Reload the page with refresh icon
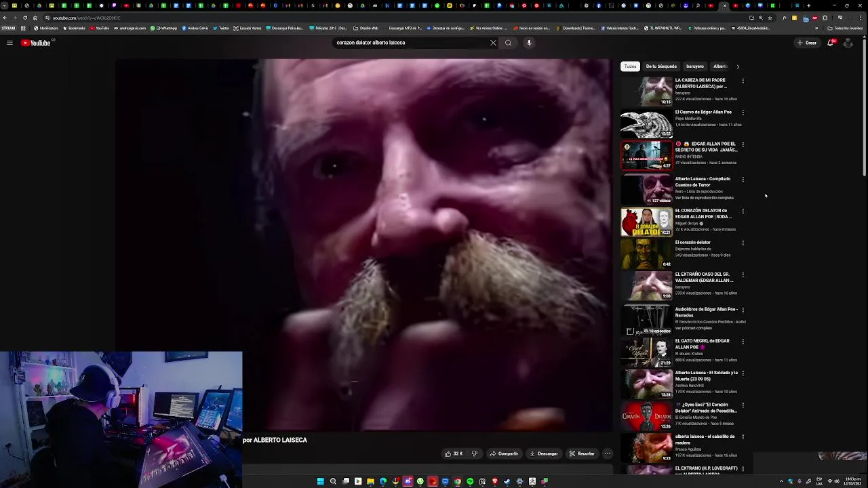Screen dimensions: 868x488 [x=25, y=18]
